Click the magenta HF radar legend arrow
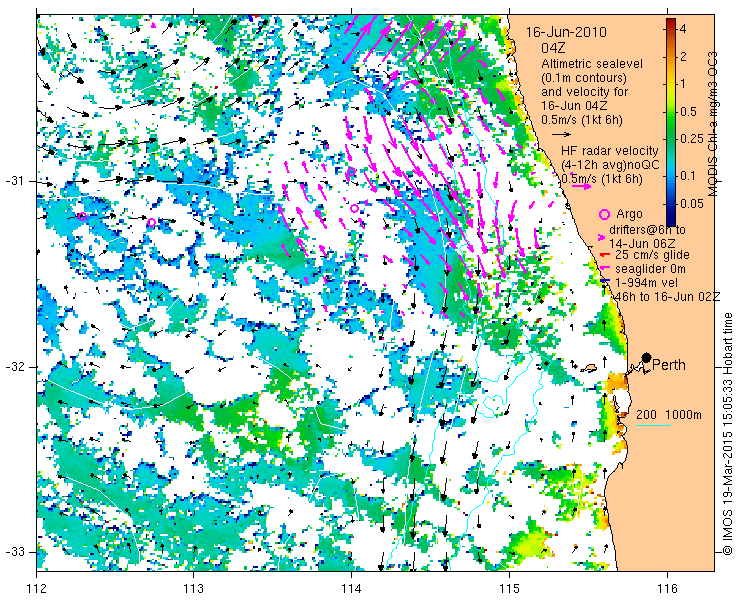The image size is (740, 600). 581,186
